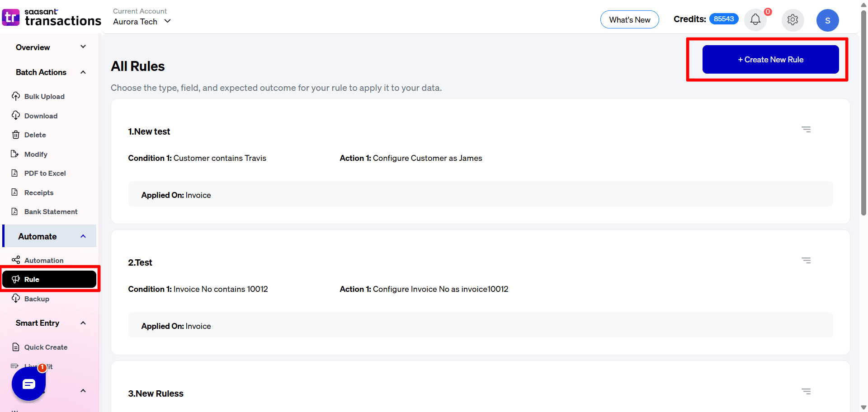Open the chat support bubble

[28, 384]
